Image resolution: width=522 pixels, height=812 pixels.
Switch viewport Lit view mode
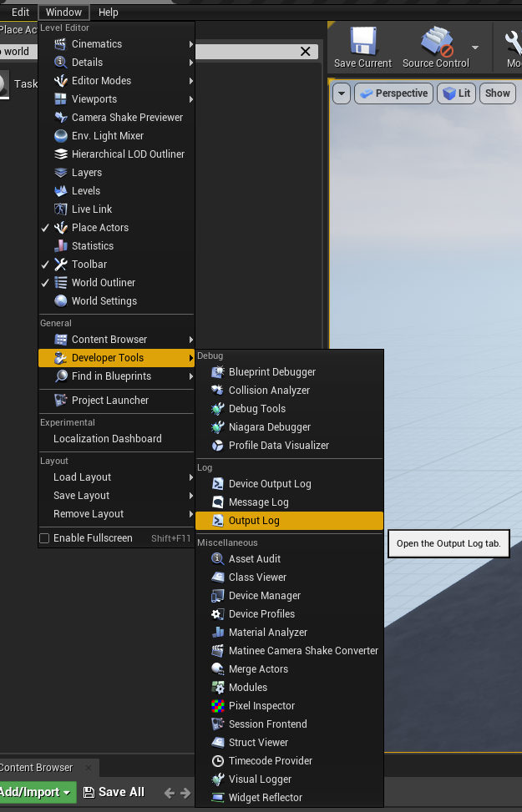click(457, 93)
